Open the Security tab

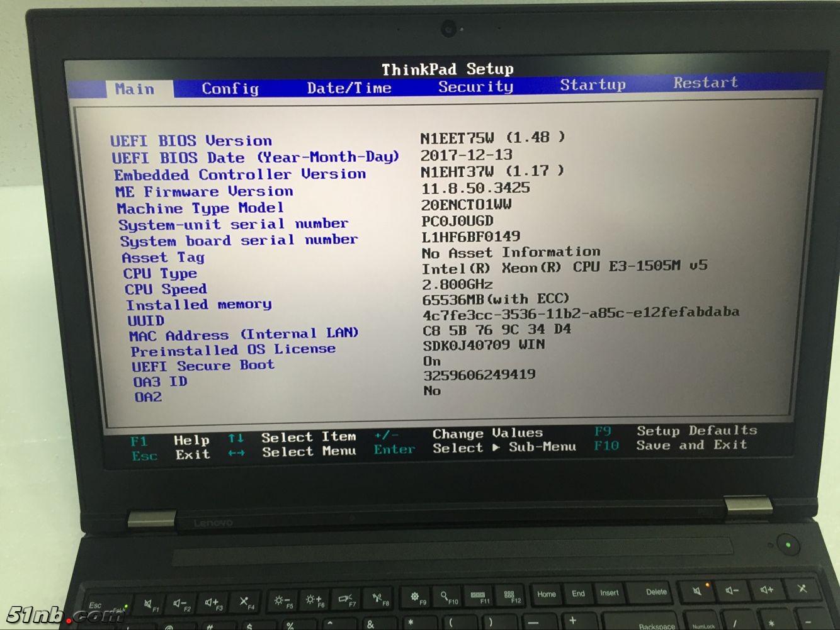(x=475, y=87)
